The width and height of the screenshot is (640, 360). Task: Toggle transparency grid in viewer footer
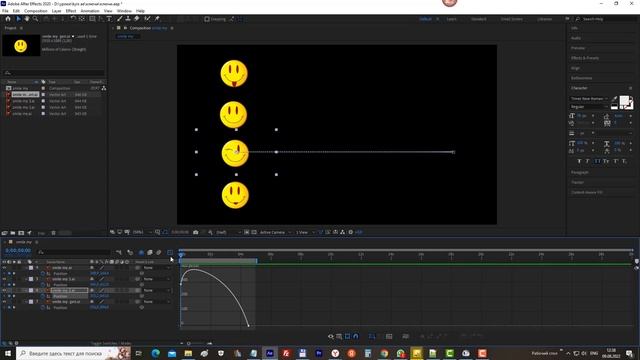click(254, 232)
